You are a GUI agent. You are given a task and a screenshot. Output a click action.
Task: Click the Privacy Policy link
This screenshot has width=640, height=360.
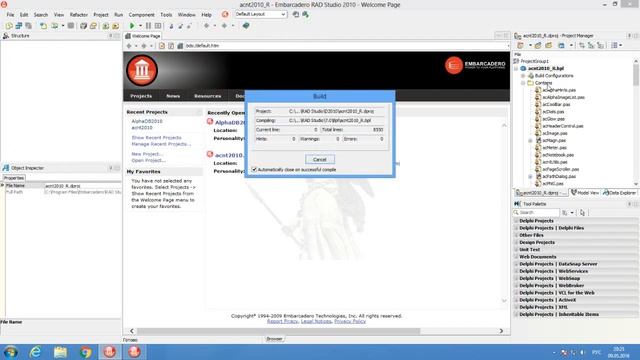350,322
